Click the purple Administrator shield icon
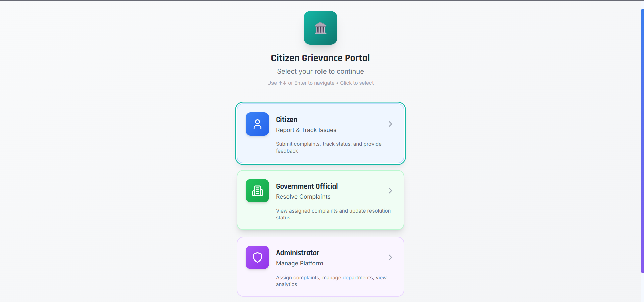Viewport: 644px width, 302px height. pos(257,257)
